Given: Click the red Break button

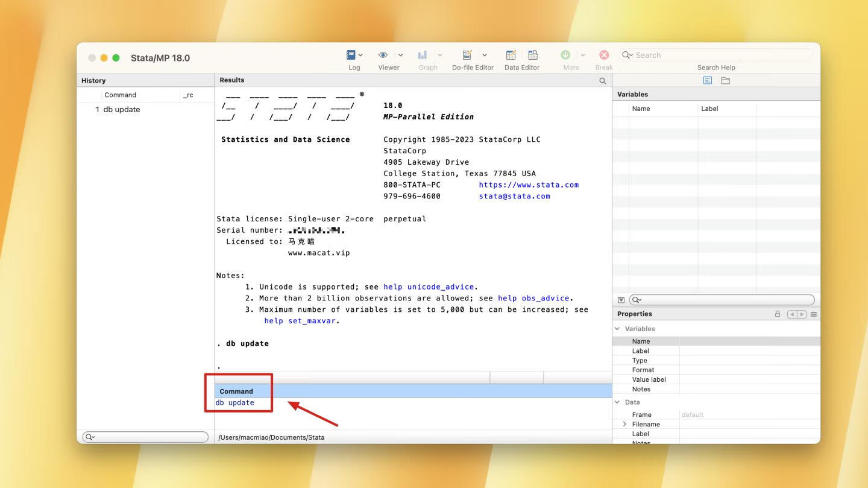Looking at the screenshot, I should [x=603, y=55].
